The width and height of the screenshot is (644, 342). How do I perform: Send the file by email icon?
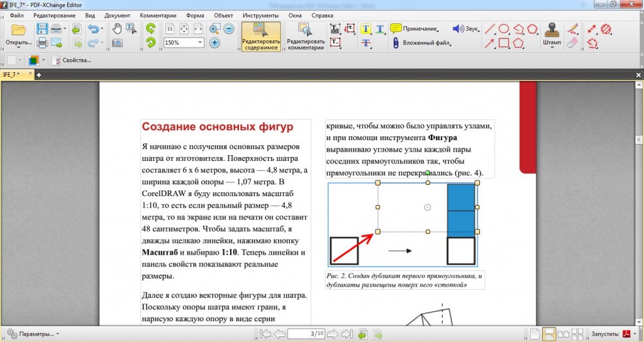[x=56, y=42]
